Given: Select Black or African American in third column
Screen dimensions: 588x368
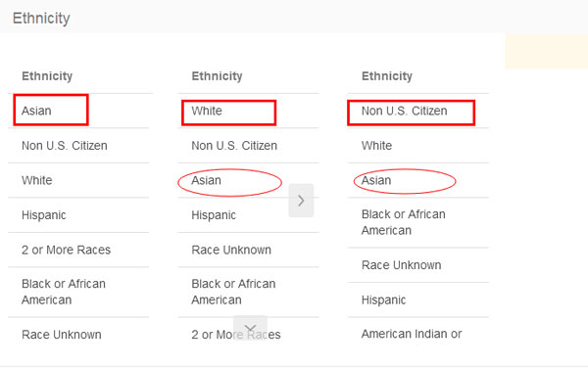Looking at the screenshot, I should tap(404, 222).
